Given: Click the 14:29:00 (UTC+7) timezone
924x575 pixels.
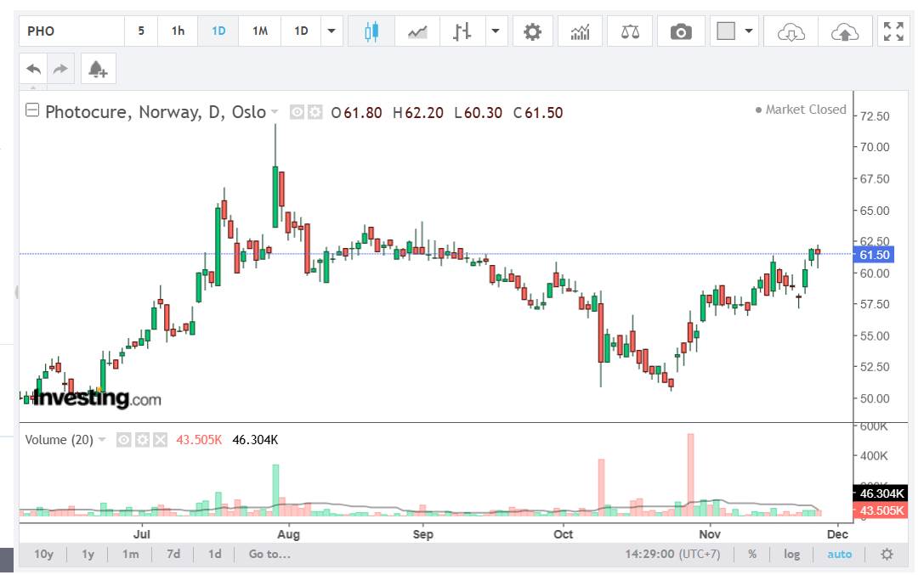Looking at the screenshot, I should pyautogui.click(x=672, y=554).
